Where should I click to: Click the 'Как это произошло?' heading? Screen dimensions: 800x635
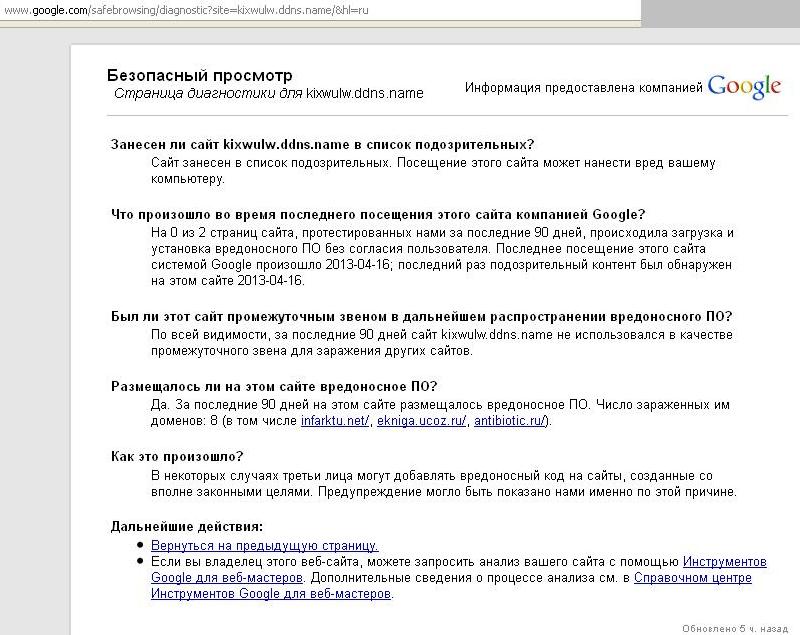(177, 456)
